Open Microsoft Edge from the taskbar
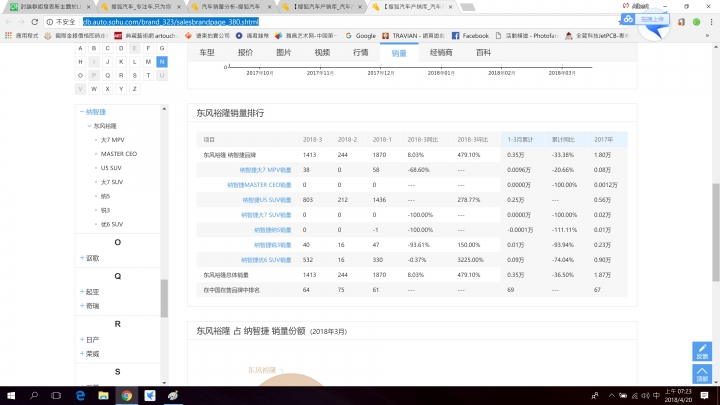Image resolution: width=720 pixels, height=405 pixels. (x=80, y=395)
